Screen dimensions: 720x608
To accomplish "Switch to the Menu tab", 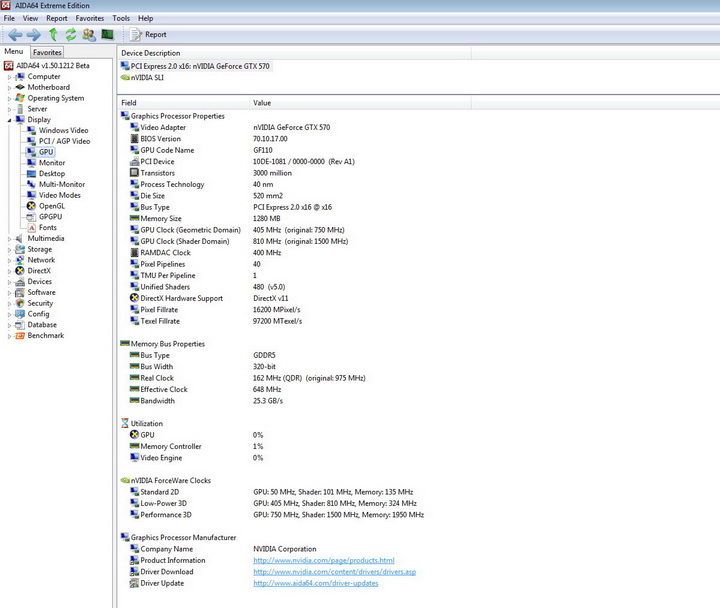I will click(14, 51).
